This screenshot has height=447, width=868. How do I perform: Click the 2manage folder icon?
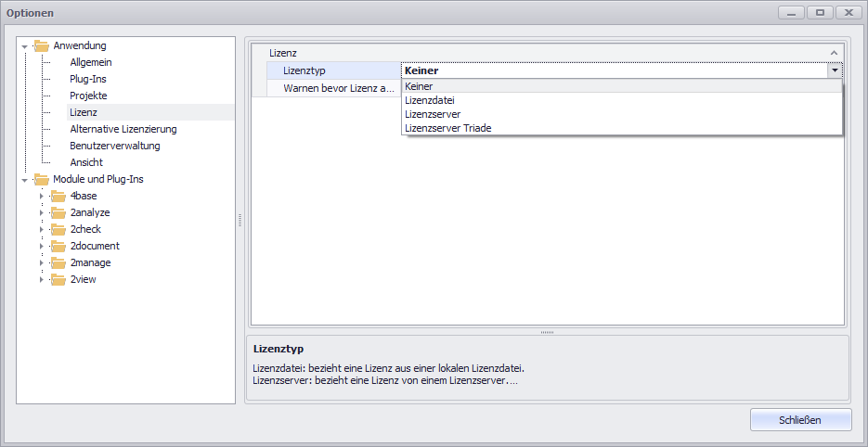(59, 262)
